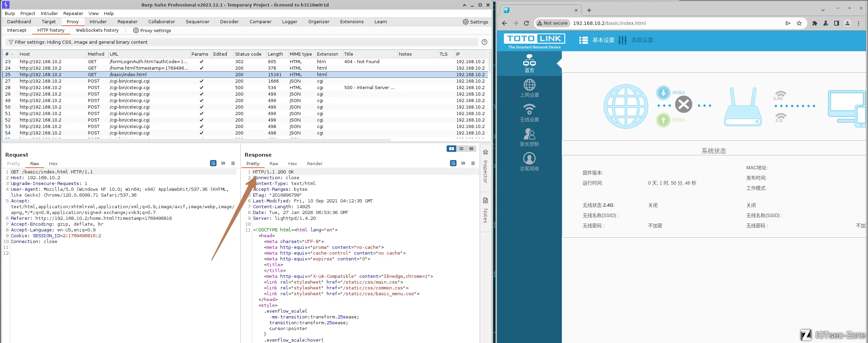Open the browser extensions puzzle icon
This screenshot has height=343, width=868.
[x=814, y=23]
